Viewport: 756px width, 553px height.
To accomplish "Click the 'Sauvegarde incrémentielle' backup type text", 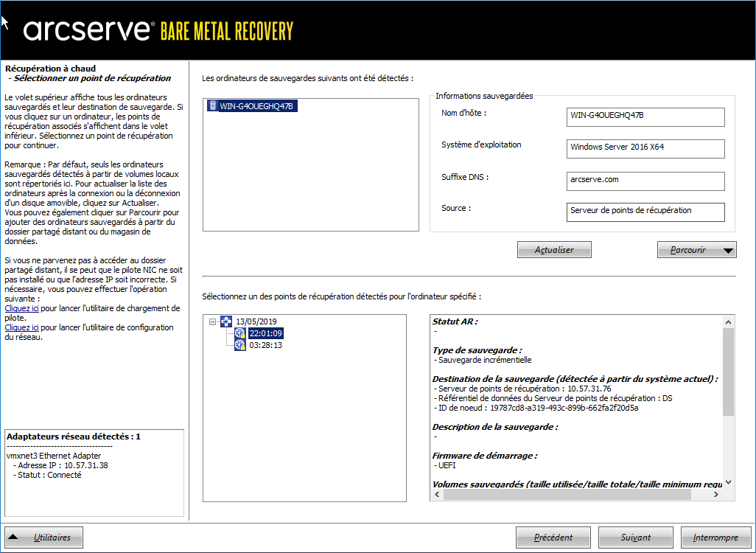I will (x=485, y=360).
